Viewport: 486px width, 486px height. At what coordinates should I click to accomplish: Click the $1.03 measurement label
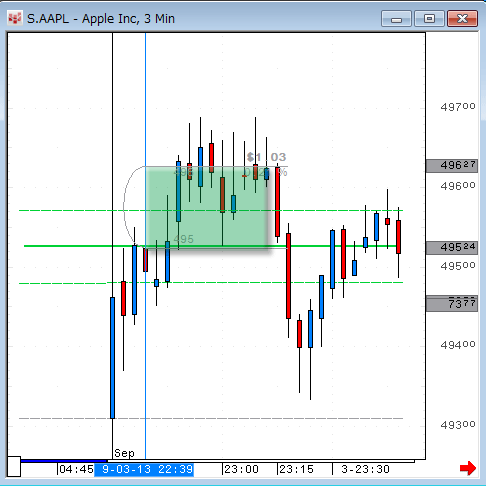266,157
